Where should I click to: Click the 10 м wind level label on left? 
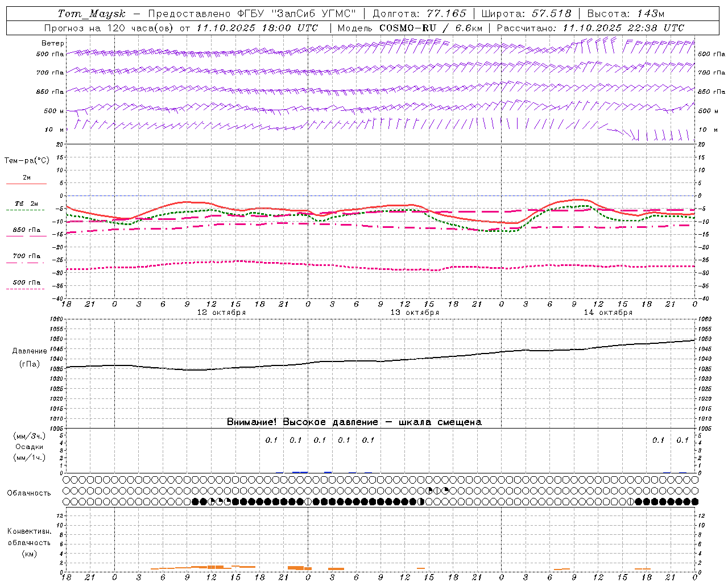pyautogui.click(x=55, y=130)
